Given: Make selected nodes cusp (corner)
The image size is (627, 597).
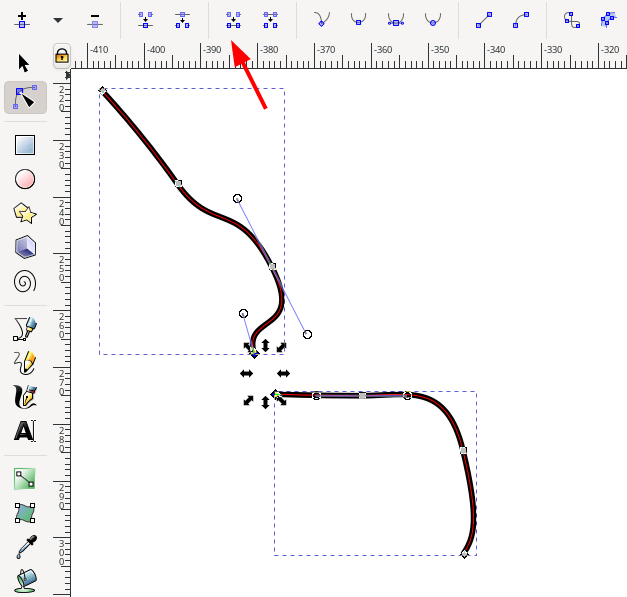Looking at the screenshot, I should coord(321,19).
